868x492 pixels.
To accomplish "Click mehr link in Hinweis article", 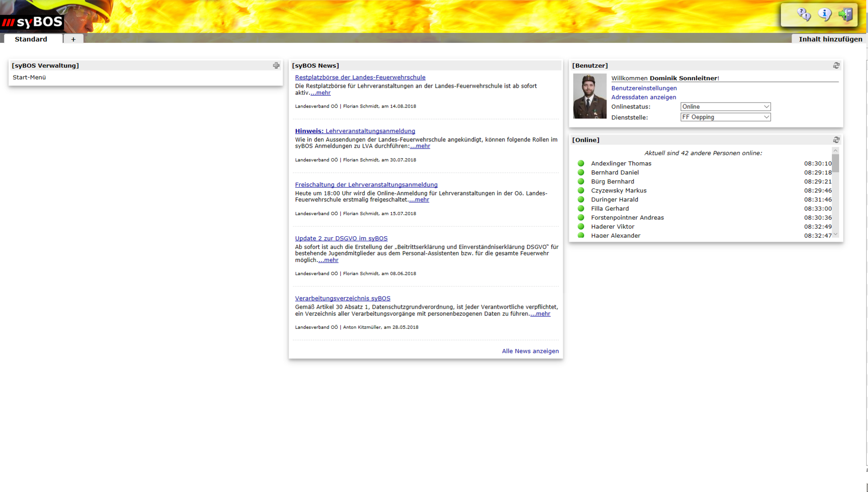I will tap(420, 146).
